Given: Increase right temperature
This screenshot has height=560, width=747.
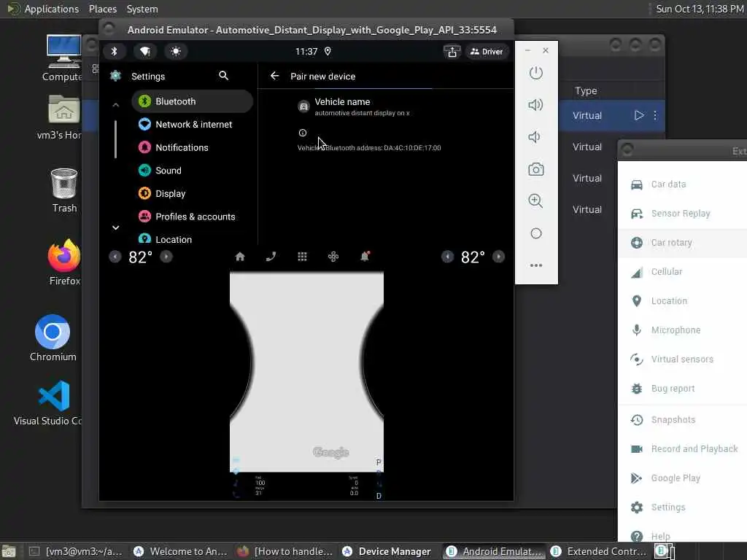Looking at the screenshot, I should 498,257.
